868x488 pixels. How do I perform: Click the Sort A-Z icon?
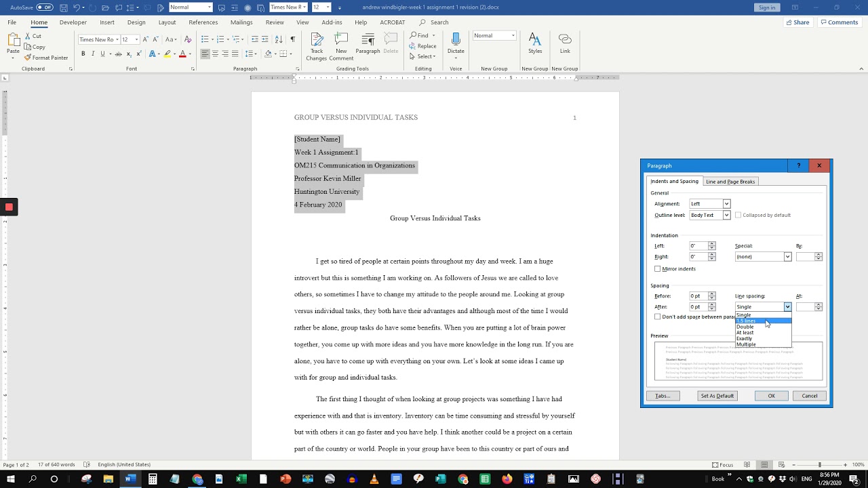point(279,39)
